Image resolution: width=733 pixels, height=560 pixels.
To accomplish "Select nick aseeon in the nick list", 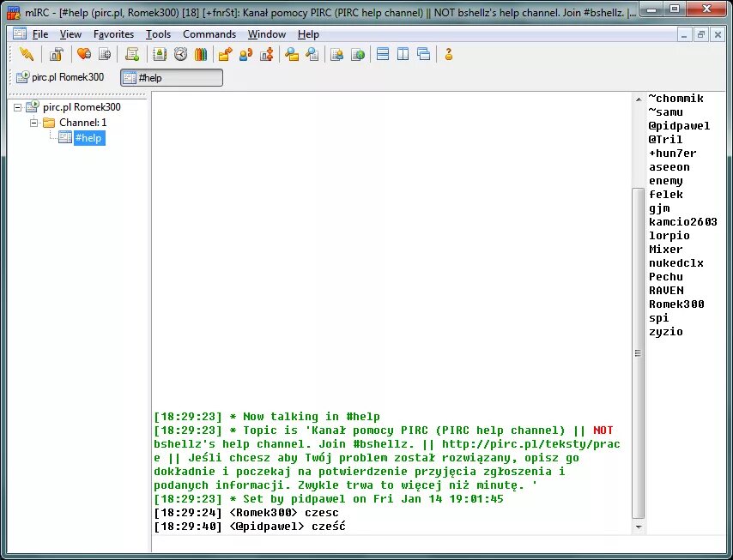I will 669,166.
